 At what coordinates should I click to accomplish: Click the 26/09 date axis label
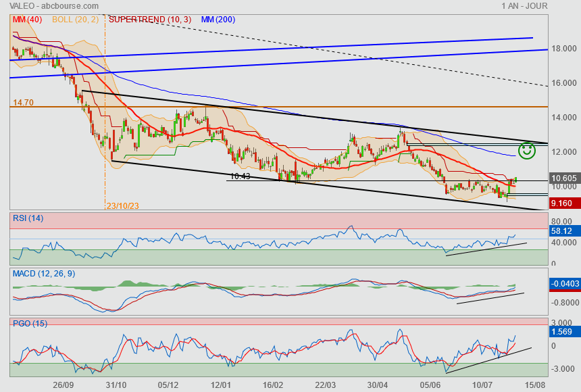(64, 385)
